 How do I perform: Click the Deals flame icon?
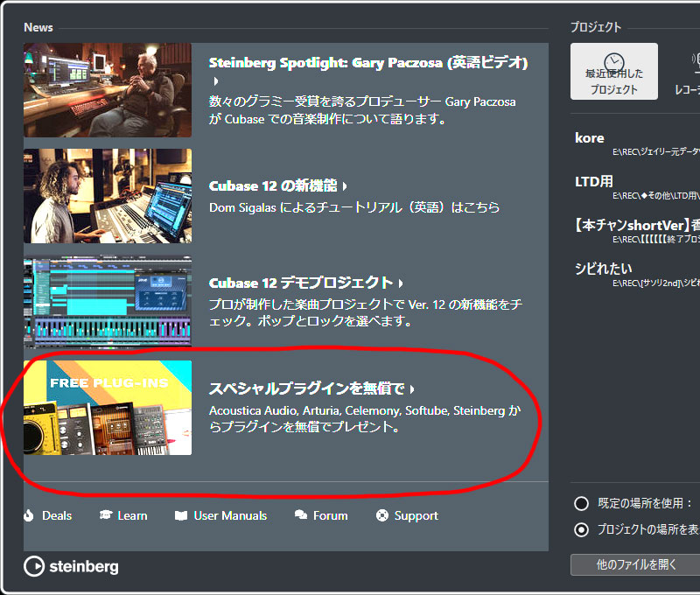coord(29,515)
